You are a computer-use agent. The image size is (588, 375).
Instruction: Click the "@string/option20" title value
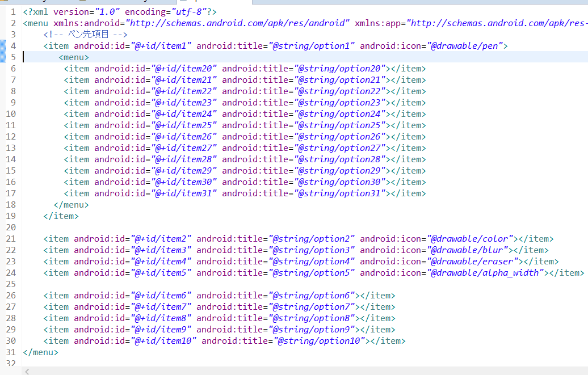click(x=339, y=68)
